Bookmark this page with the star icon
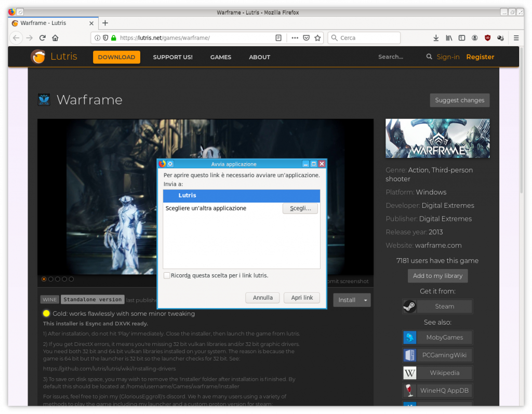 (x=317, y=38)
